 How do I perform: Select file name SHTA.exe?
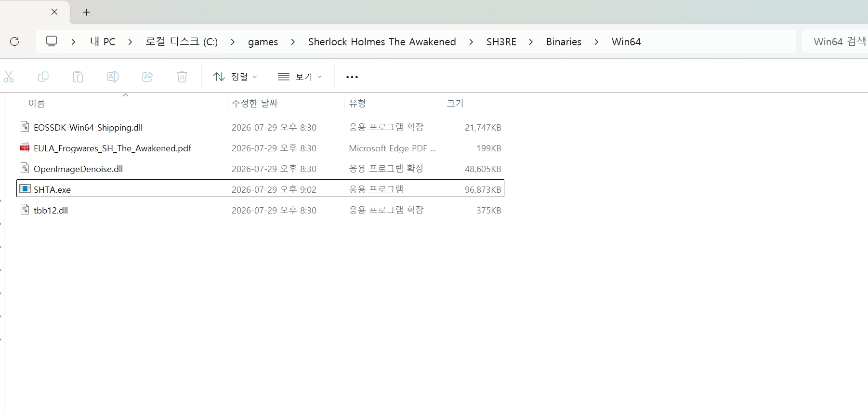(52, 189)
